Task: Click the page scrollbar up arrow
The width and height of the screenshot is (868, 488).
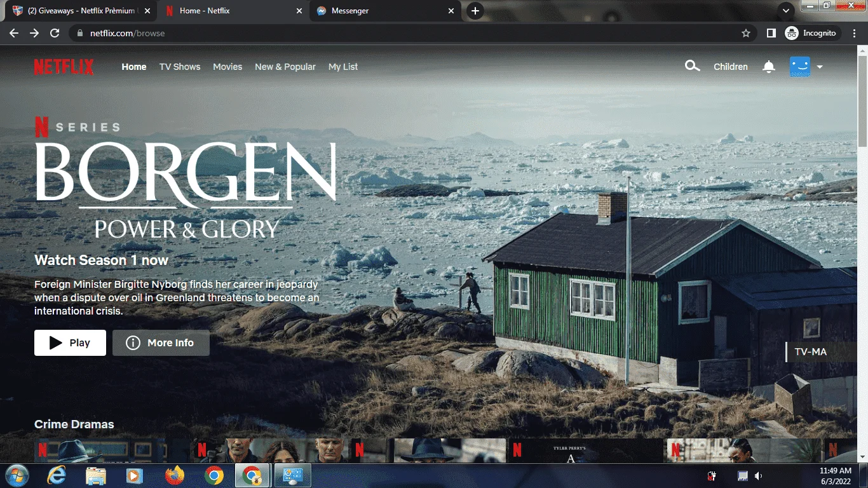Action: pos(862,50)
